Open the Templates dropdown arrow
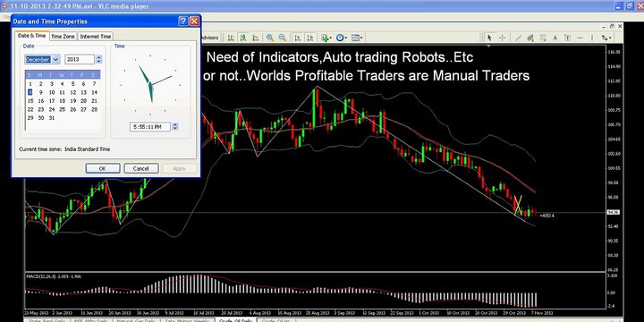 (361, 38)
